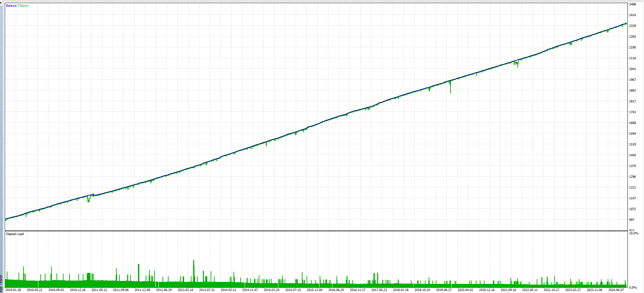Click the 2488 value on the balance axis

click(x=633, y=4)
